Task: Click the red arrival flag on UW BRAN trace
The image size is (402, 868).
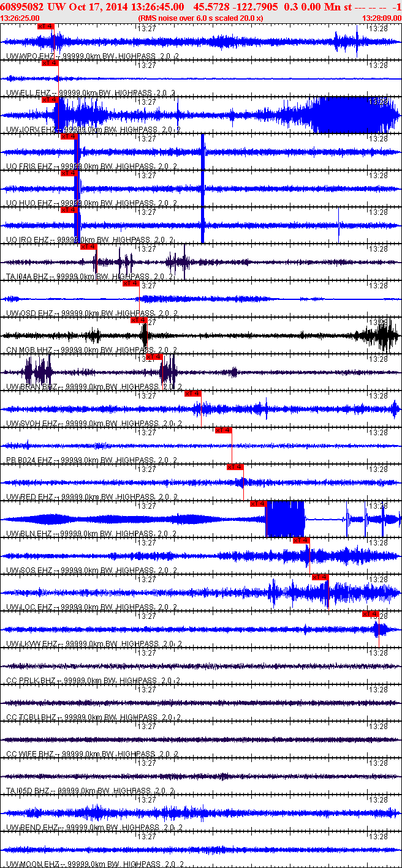Action: point(154,357)
